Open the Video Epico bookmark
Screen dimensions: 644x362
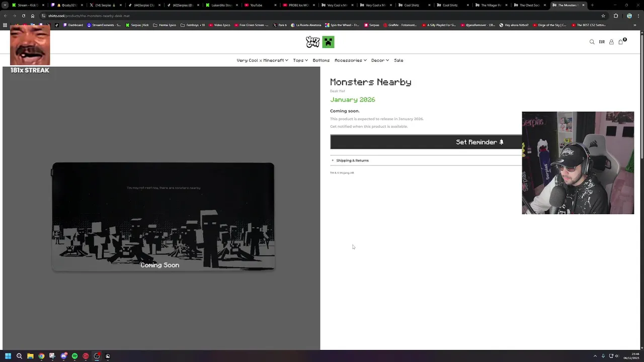point(219,25)
